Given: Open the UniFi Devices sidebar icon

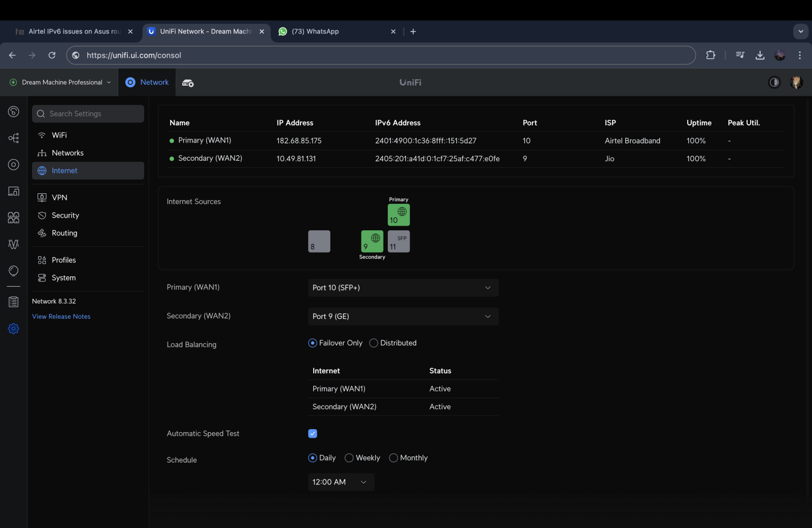Looking at the screenshot, I should (x=14, y=164).
